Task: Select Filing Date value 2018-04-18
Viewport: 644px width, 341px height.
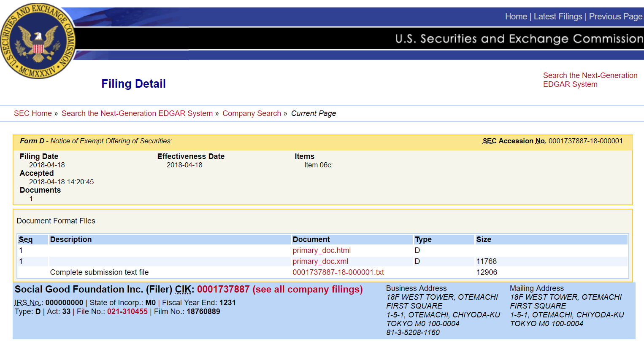Action: coord(47,165)
